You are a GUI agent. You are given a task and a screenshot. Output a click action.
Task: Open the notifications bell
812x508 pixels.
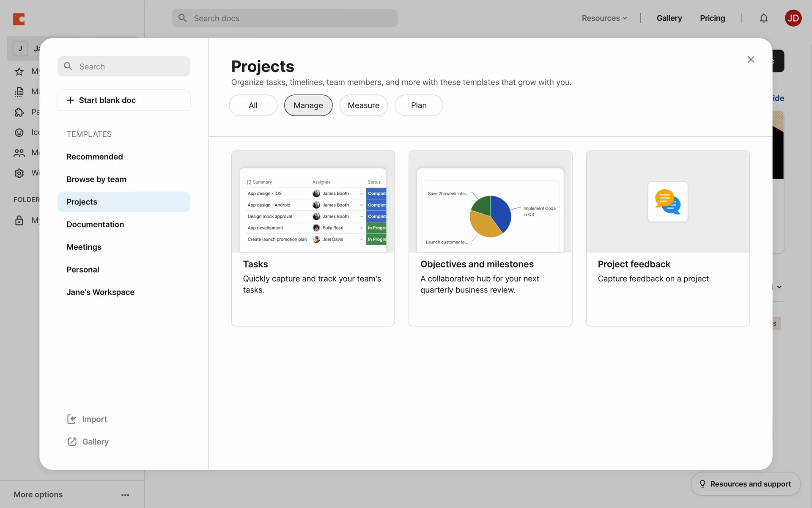tap(763, 18)
